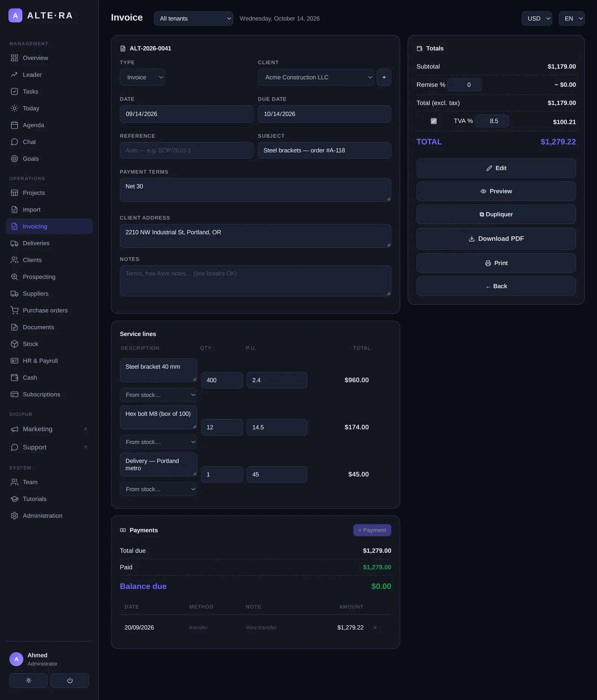The height and width of the screenshot is (700, 597).
Task: Click the Download PDF button
Action: click(496, 239)
